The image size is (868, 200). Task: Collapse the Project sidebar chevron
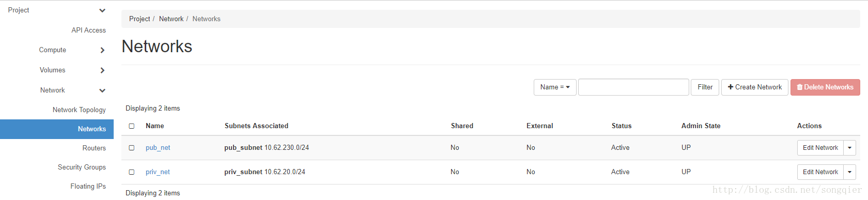102,10
